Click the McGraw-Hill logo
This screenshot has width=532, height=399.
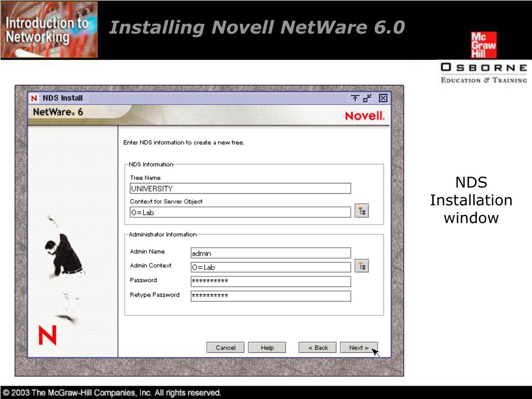click(484, 45)
